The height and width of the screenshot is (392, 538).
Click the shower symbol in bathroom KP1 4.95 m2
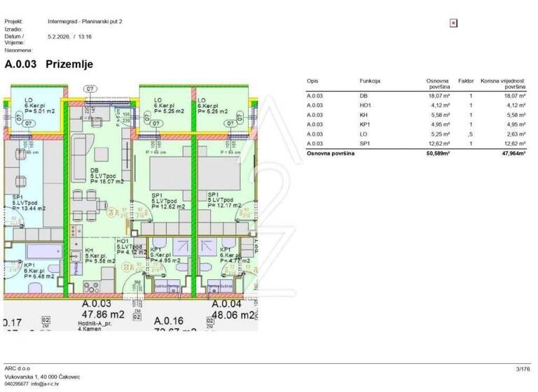[181, 246]
